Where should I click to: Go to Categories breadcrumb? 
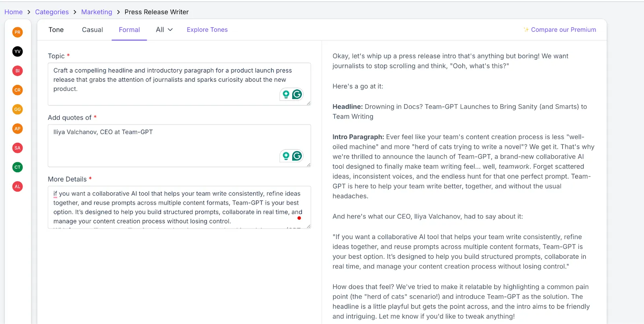click(52, 12)
